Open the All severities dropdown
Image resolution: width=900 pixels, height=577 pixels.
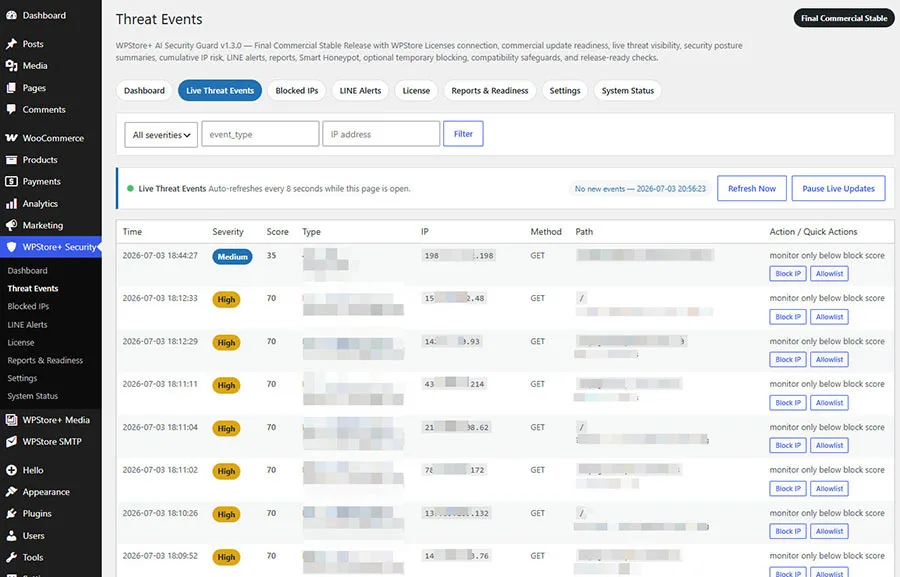point(161,135)
